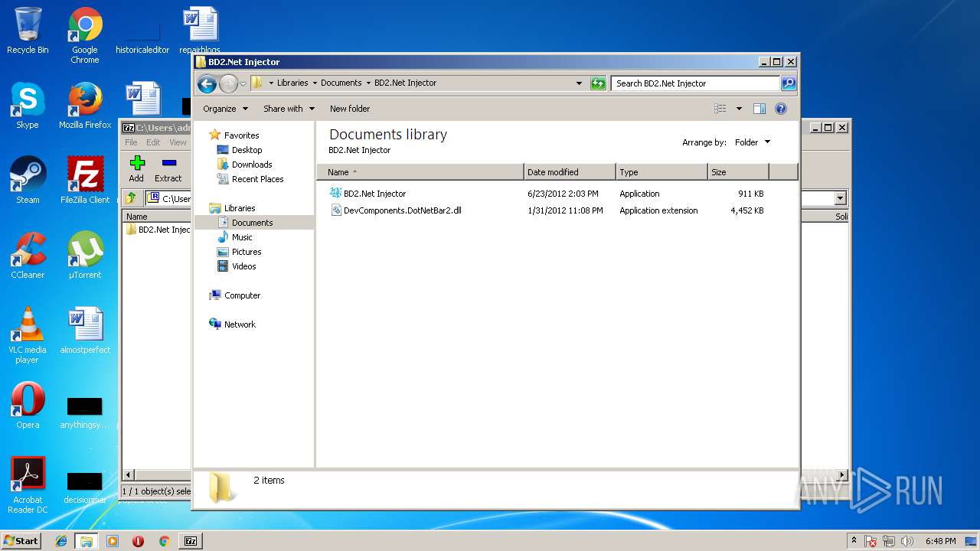Open Videos library in navigation pane

coord(243,266)
